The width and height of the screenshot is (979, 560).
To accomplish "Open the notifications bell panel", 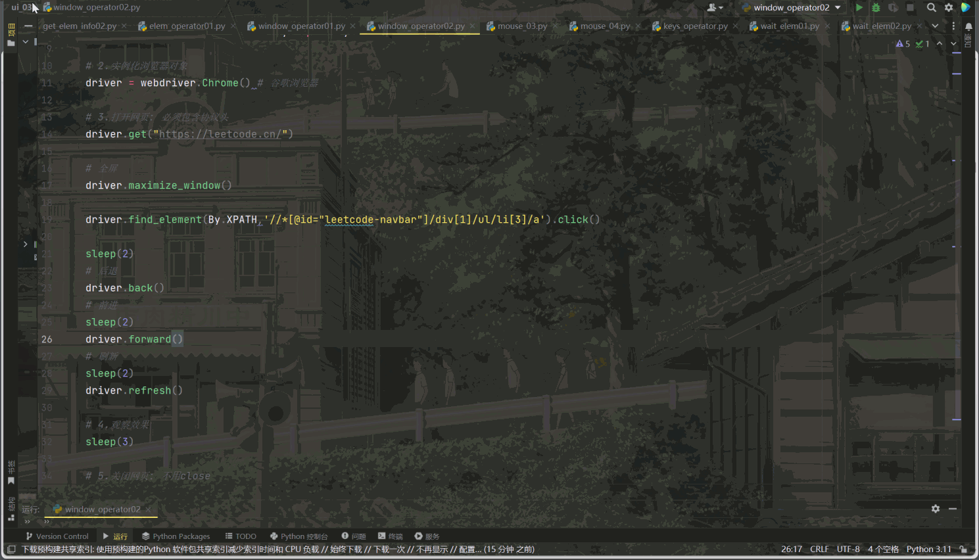I will coord(968,26).
